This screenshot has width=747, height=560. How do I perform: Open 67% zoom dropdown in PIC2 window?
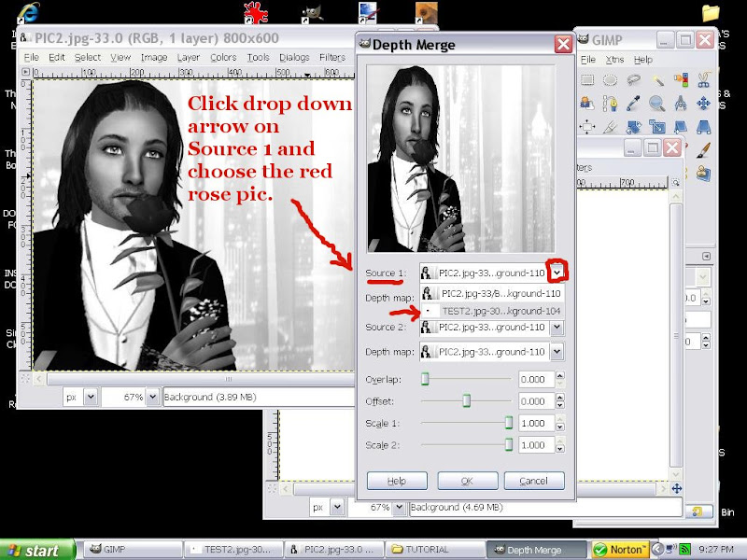pos(152,398)
